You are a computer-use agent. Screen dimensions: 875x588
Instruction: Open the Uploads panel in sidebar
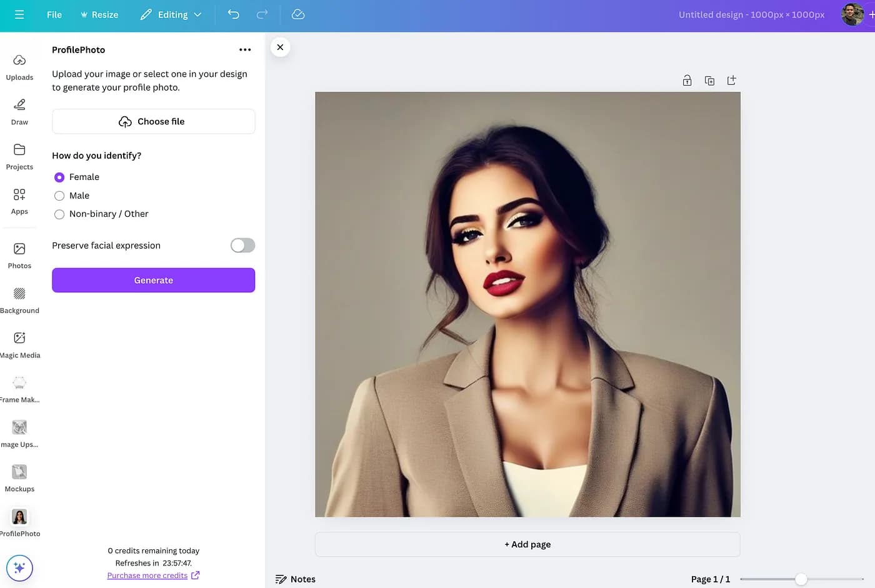(x=19, y=67)
